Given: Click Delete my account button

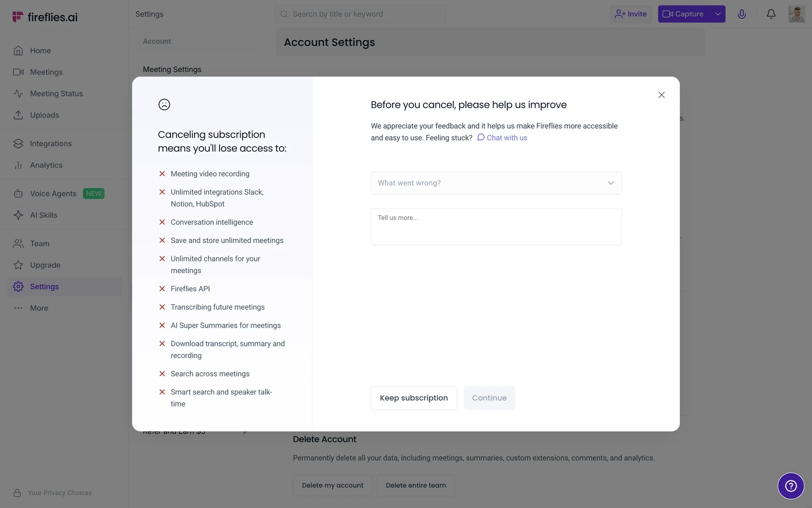Looking at the screenshot, I should (332, 485).
